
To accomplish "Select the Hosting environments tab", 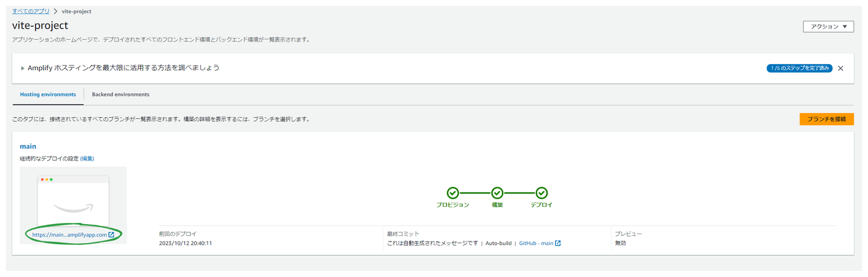I will point(48,95).
